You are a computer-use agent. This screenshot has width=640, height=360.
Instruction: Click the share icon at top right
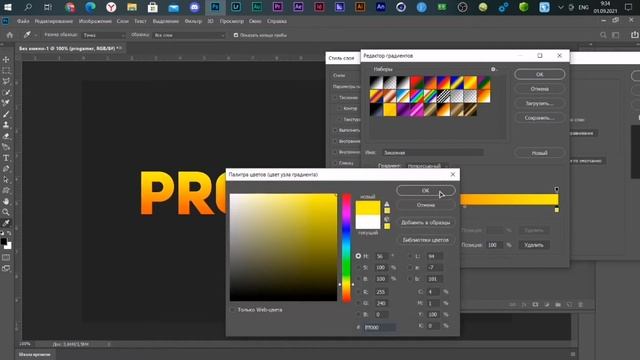(x=634, y=35)
